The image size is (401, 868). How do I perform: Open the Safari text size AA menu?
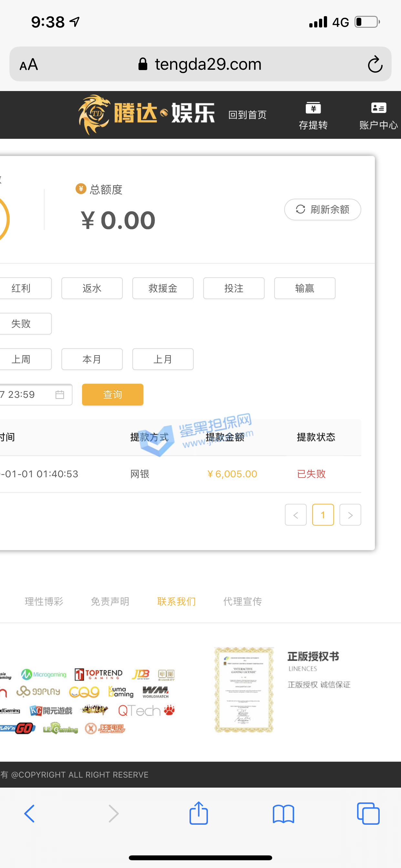tap(29, 64)
